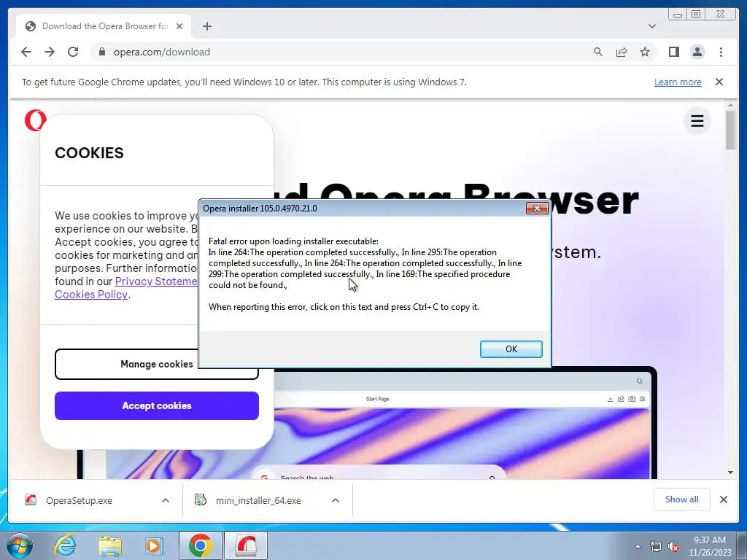
Task: Click the network icon in system tray
Action: tap(656, 546)
